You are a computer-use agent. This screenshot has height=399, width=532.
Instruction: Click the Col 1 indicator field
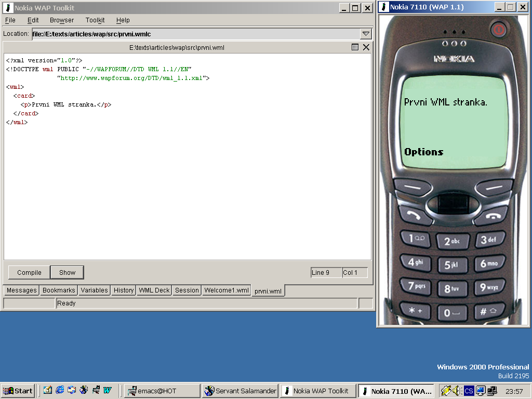pos(354,272)
